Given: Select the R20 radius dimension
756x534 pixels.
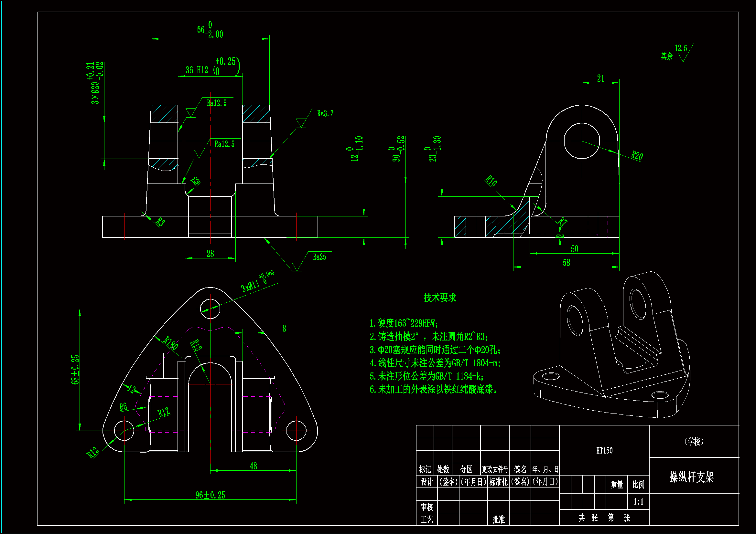Looking at the screenshot, I should point(637,155).
